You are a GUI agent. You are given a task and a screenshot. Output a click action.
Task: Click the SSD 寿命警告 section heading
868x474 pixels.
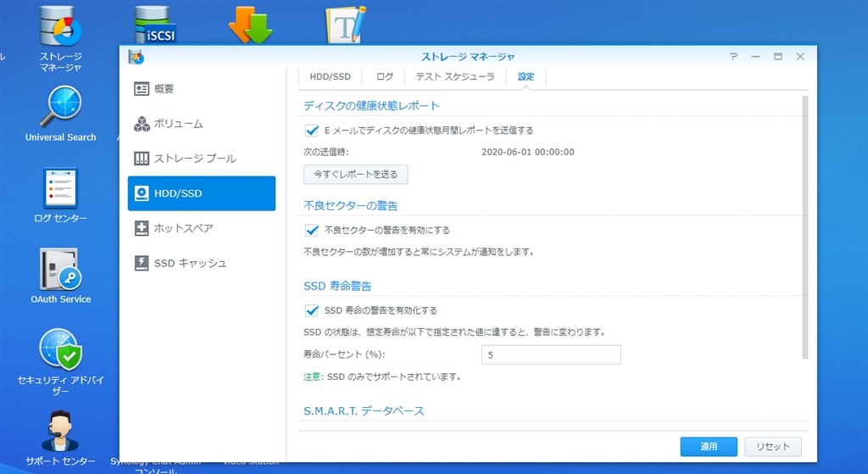pos(337,287)
